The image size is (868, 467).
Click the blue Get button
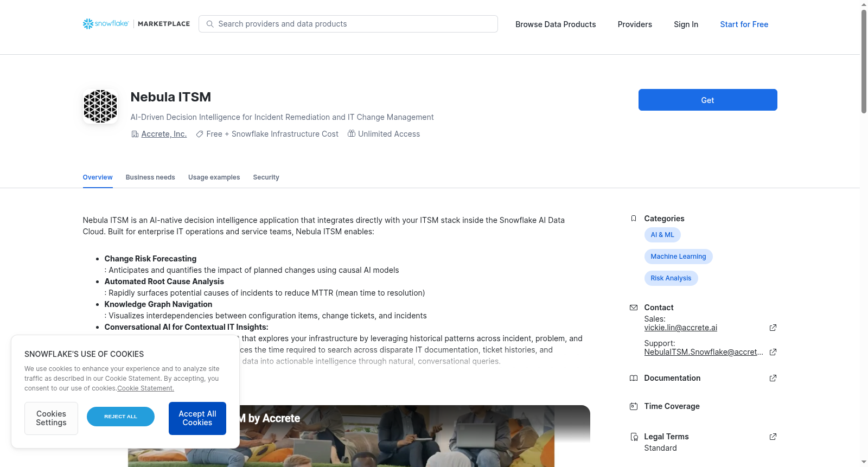point(707,100)
